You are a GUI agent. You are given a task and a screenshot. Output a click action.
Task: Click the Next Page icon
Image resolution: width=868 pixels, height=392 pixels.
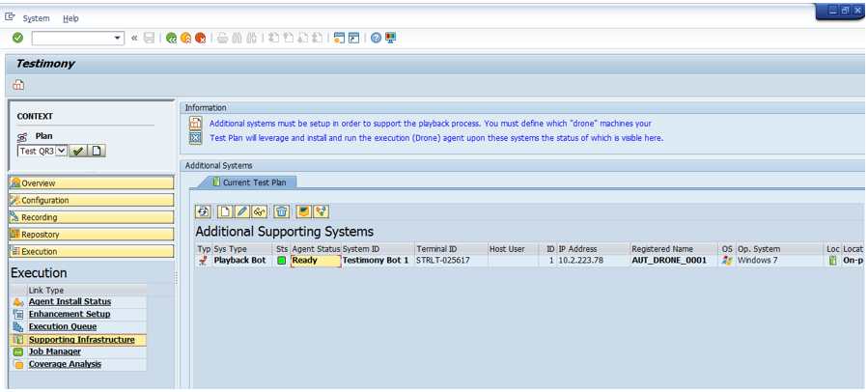[x=302, y=39]
